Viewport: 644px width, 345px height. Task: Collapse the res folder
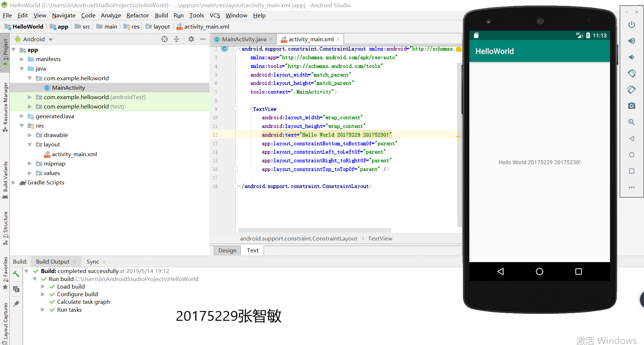click(22, 125)
